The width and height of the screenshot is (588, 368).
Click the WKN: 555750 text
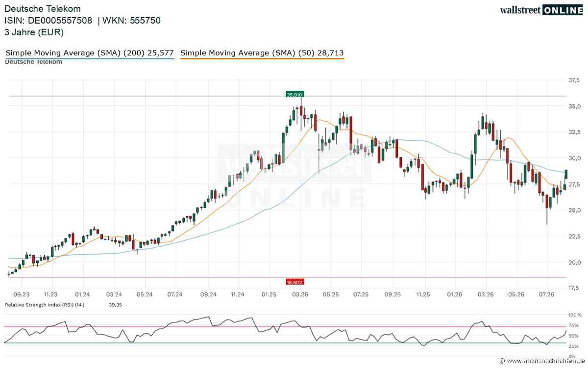click(x=132, y=21)
